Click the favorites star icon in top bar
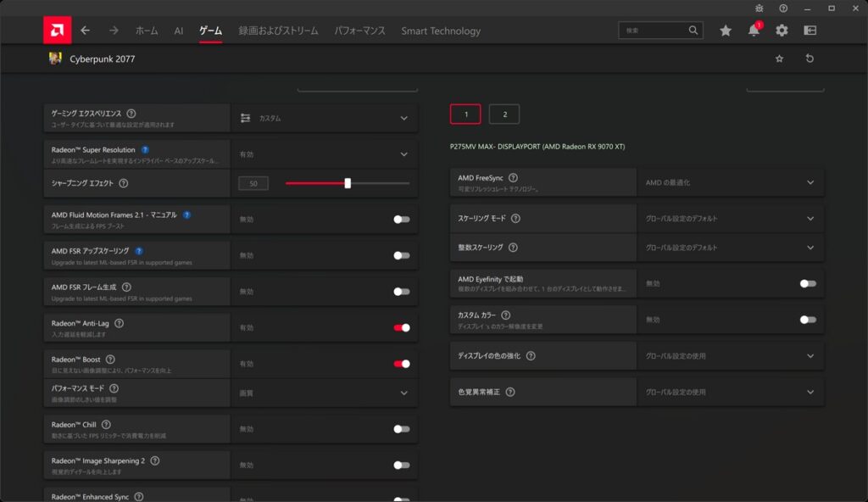This screenshot has width=868, height=502. tap(726, 31)
